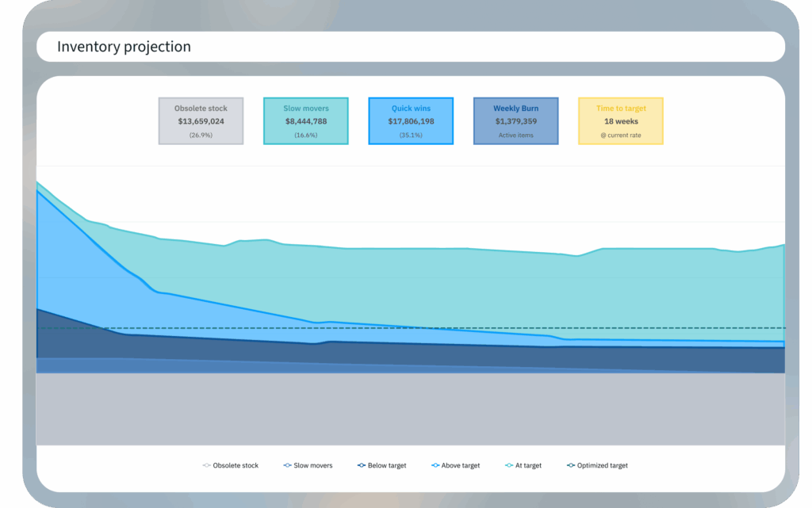The width and height of the screenshot is (812, 508).
Task: Toggle the Optimized target line visibility
Action: pos(596,465)
